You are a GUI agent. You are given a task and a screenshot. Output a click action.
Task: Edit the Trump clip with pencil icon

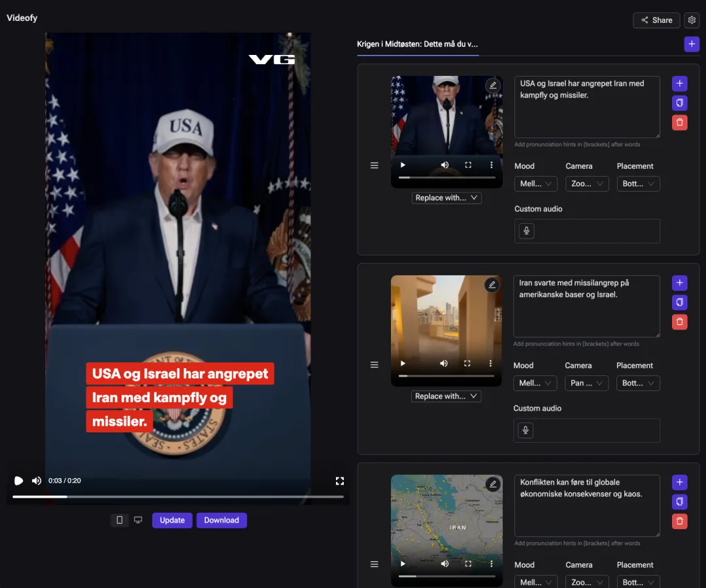[x=493, y=85]
